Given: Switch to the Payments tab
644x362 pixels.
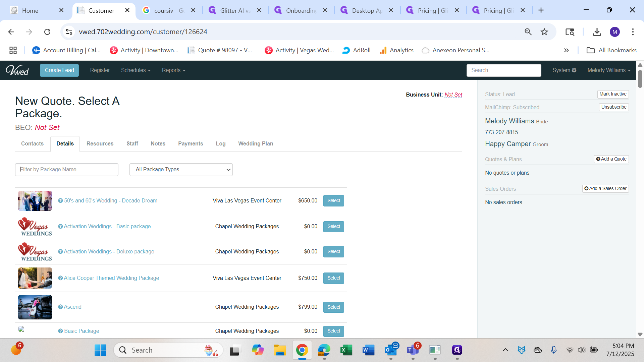Looking at the screenshot, I should point(190,144).
